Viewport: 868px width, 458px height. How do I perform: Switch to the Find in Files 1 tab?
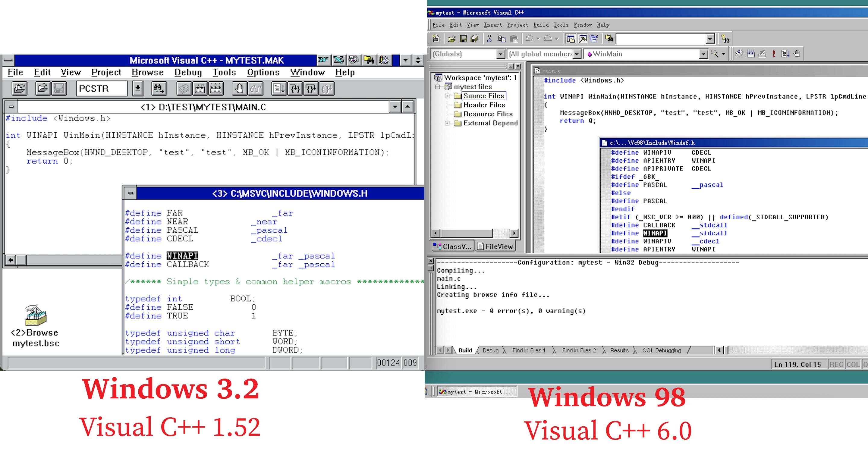click(528, 350)
